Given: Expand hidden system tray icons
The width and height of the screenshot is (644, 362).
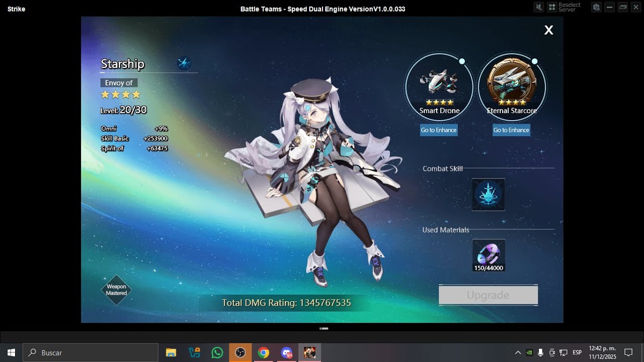Looking at the screenshot, I should point(518,352).
